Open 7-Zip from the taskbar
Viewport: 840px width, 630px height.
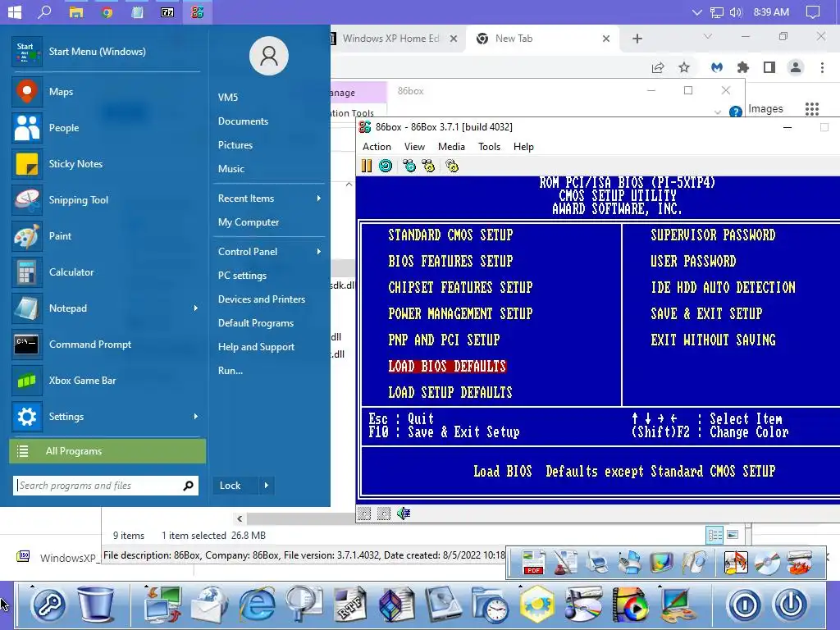[167, 11]
